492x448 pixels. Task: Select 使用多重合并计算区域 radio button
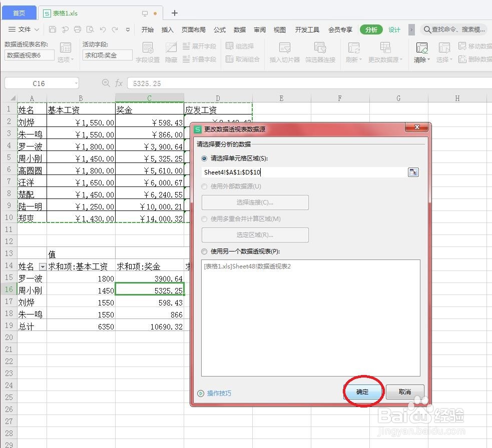[204, 219]
